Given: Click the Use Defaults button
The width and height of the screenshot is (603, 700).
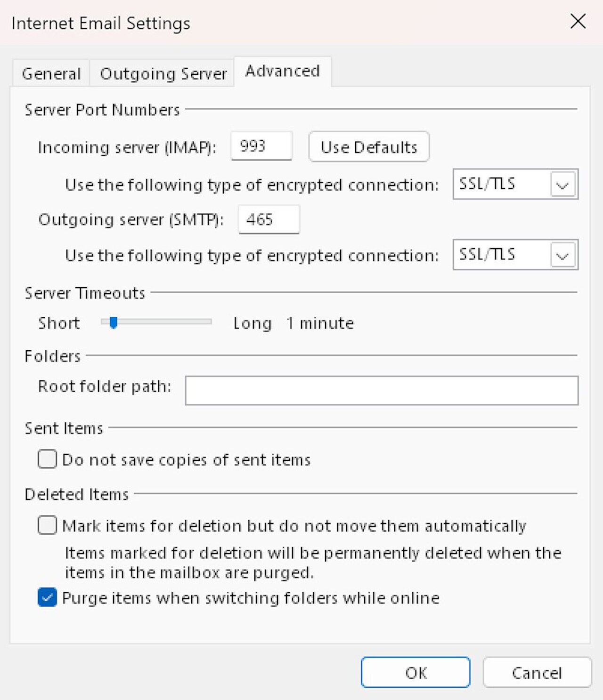Looking at the screenshot, I should (368, 146).
